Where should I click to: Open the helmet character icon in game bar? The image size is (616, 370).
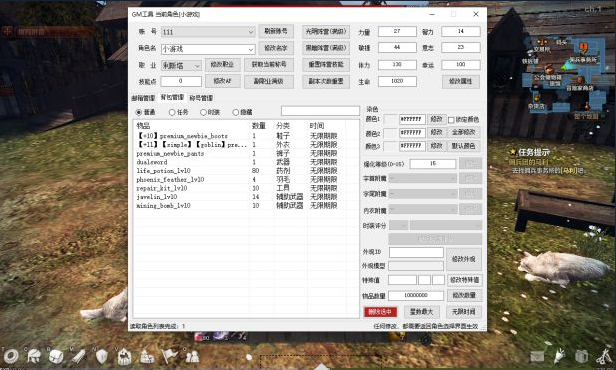pyautogui.click(x=34, y=356)
